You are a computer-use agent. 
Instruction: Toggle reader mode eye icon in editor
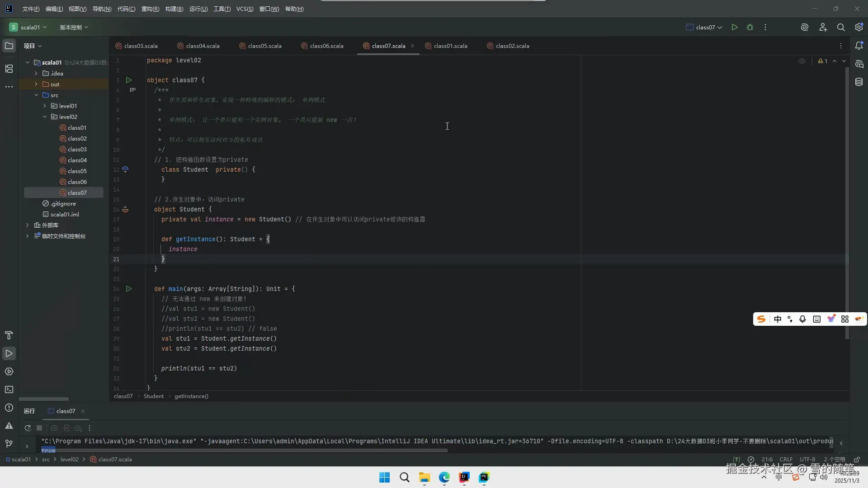pos(802,61)
